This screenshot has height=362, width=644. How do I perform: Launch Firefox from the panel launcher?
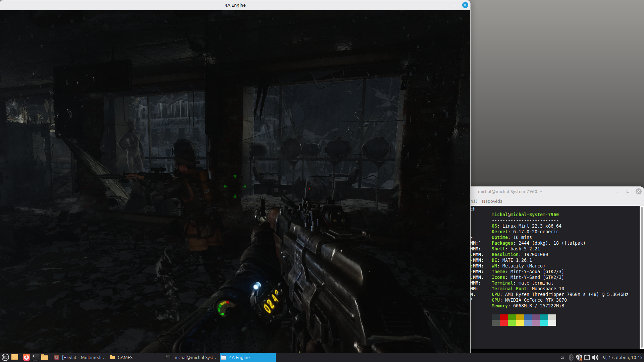point(26,357)
